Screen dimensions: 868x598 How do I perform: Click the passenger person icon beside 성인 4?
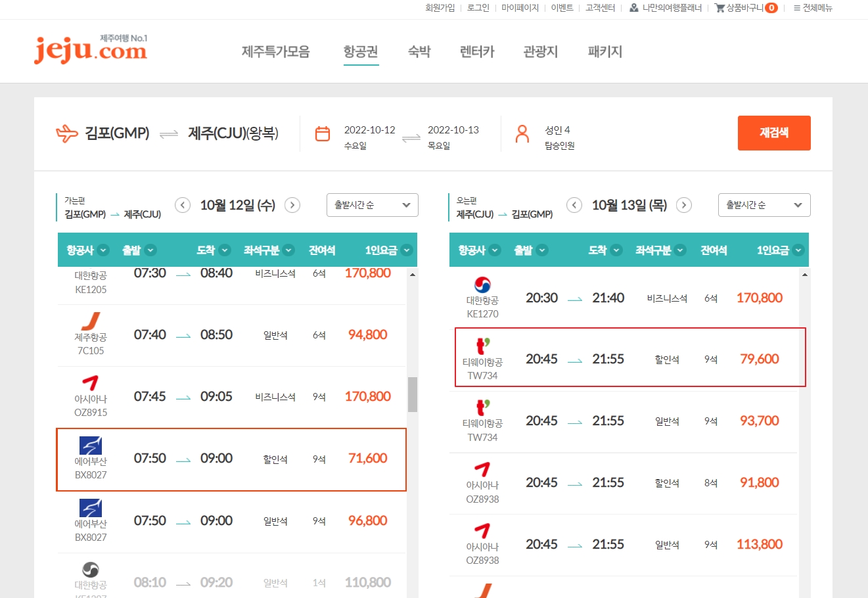[x=522, y=134]
